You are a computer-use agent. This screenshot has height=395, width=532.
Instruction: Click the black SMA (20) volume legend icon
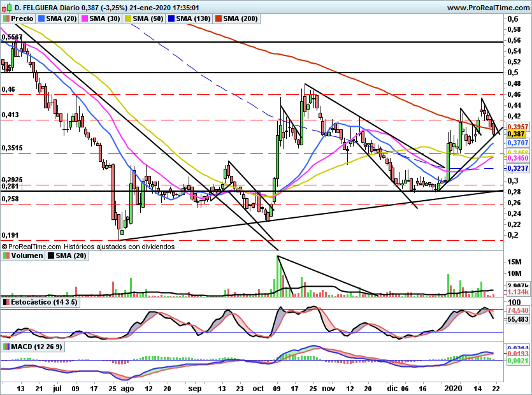coord(51,255)
